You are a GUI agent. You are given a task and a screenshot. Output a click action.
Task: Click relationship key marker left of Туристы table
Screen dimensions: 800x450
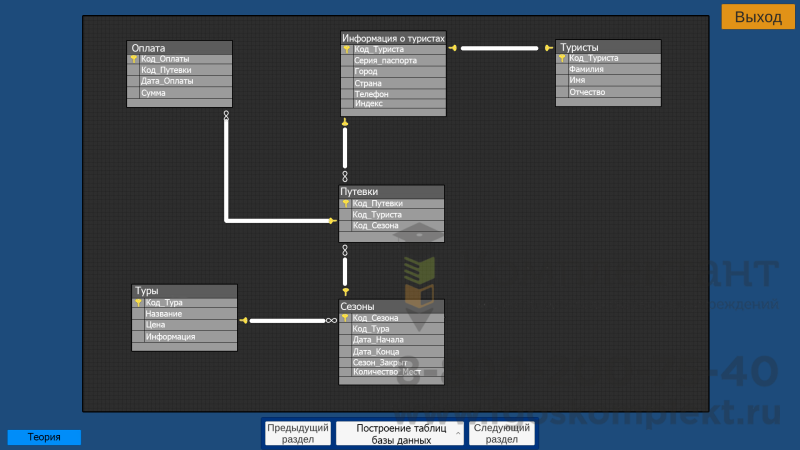pos(547,47)
